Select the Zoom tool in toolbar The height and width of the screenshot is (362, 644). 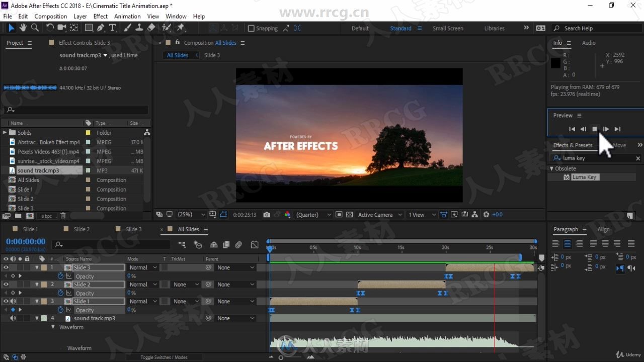point(35,28)
